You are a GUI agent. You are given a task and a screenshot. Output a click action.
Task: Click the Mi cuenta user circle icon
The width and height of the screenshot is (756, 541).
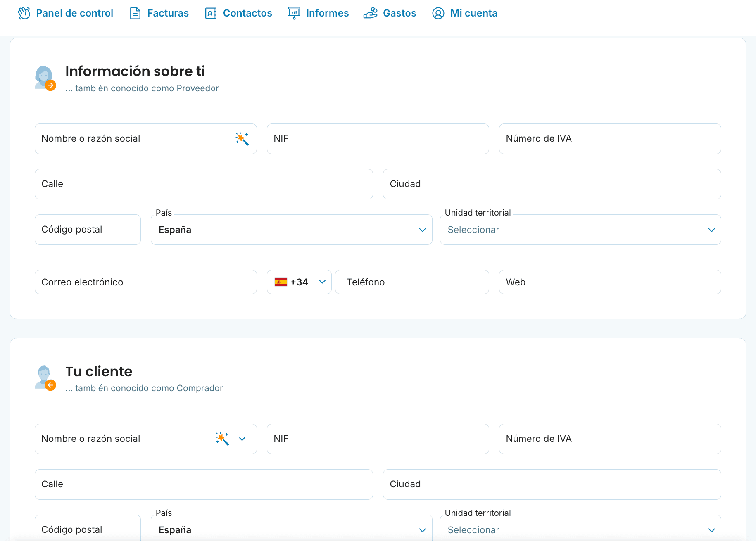click(438, 13)
